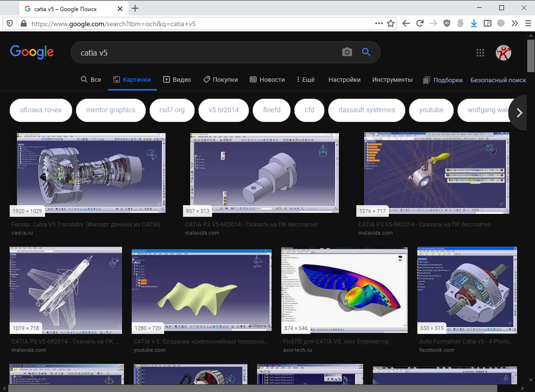Bookmark this page with star icon
The image size is (535, 392).
click(391, 24)
